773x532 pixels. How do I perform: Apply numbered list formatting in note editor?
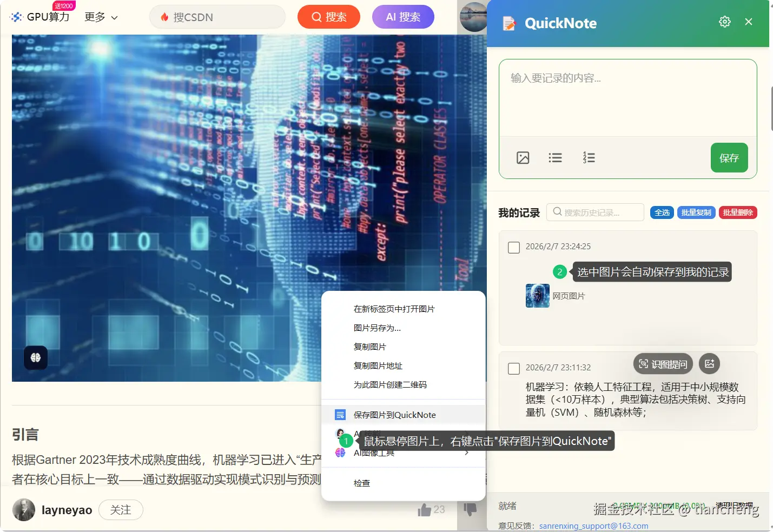[589, 157]
